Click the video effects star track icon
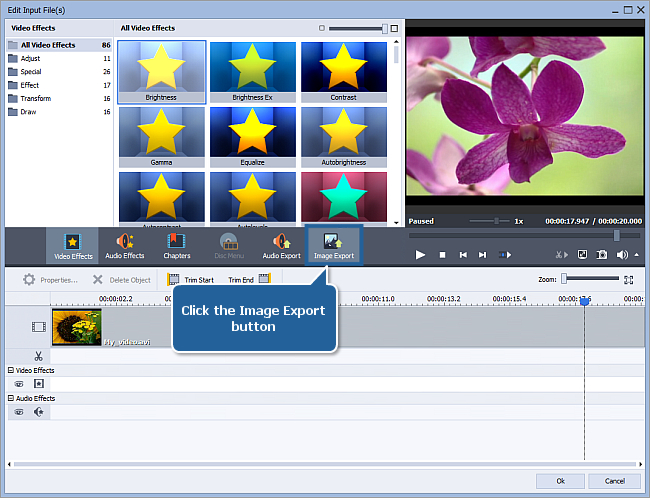This screenshot has width=650, height=498. (x=39, y=384)
